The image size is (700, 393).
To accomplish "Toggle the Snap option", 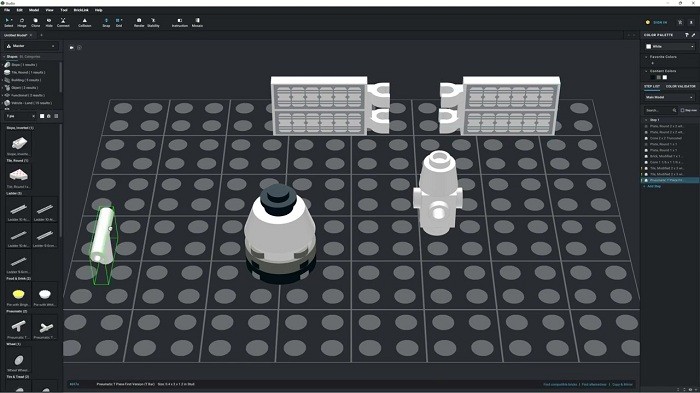I will (x=106, y=22).
